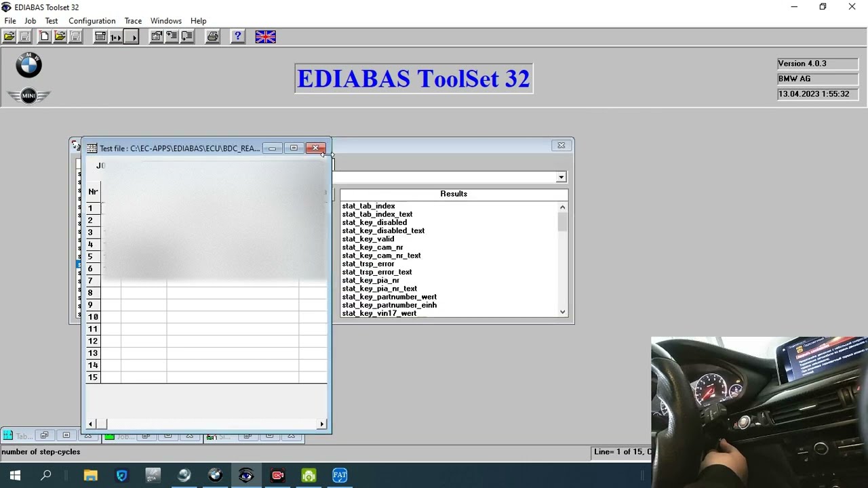Image resolution: width=868 pixels, height=488 pixels.
Task: Select stat_key_disabled_text result entry
Action: tap(383, 230)
